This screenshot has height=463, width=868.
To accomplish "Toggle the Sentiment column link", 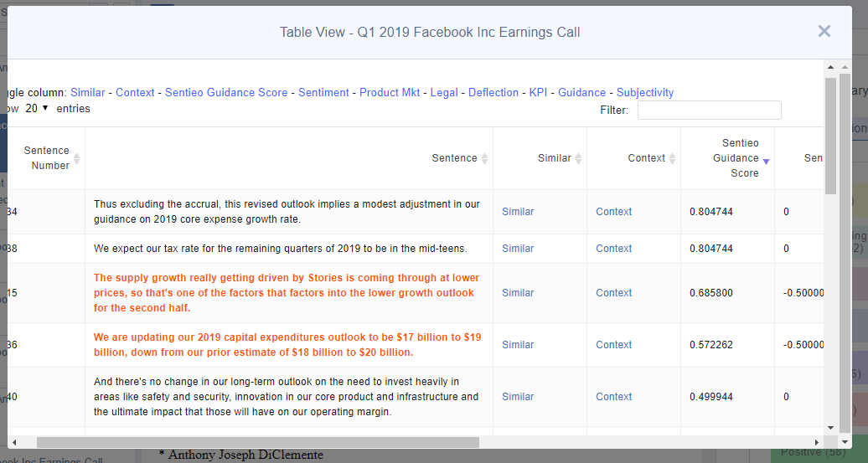I will 324,92.
